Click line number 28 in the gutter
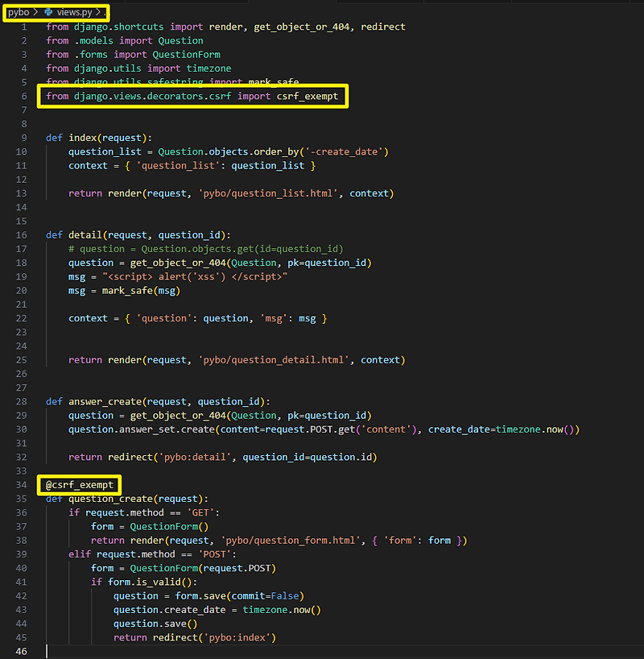The image size is (644, 659). [x=22, y=401]
